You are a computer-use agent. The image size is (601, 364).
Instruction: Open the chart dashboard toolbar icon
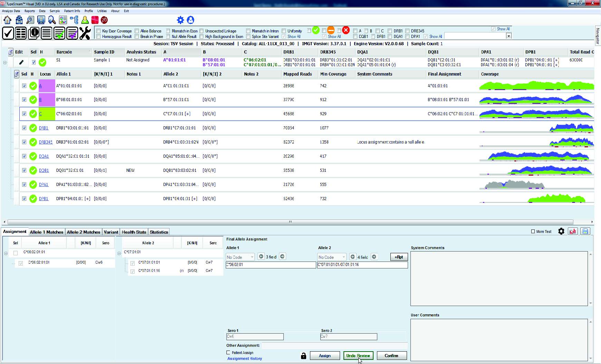[x=63, y=20]
